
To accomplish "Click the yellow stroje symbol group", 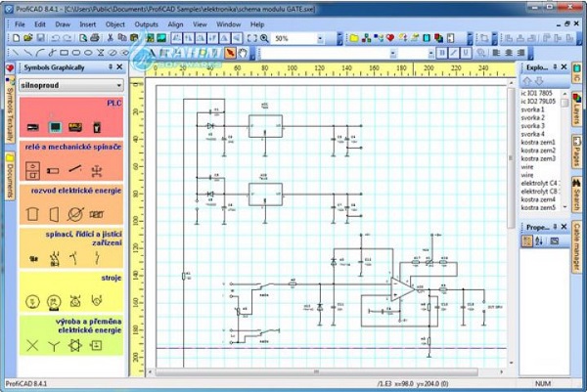I will (71, 292).
